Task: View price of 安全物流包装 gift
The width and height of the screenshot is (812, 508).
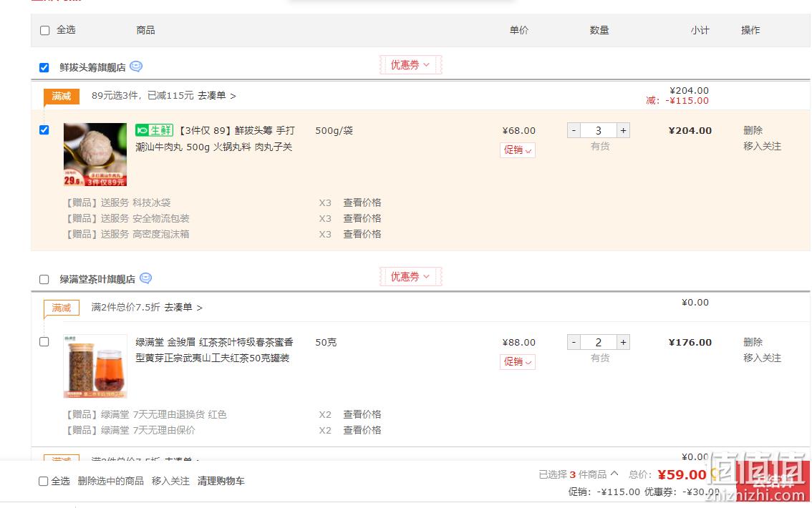Action: tap(362, 218)
